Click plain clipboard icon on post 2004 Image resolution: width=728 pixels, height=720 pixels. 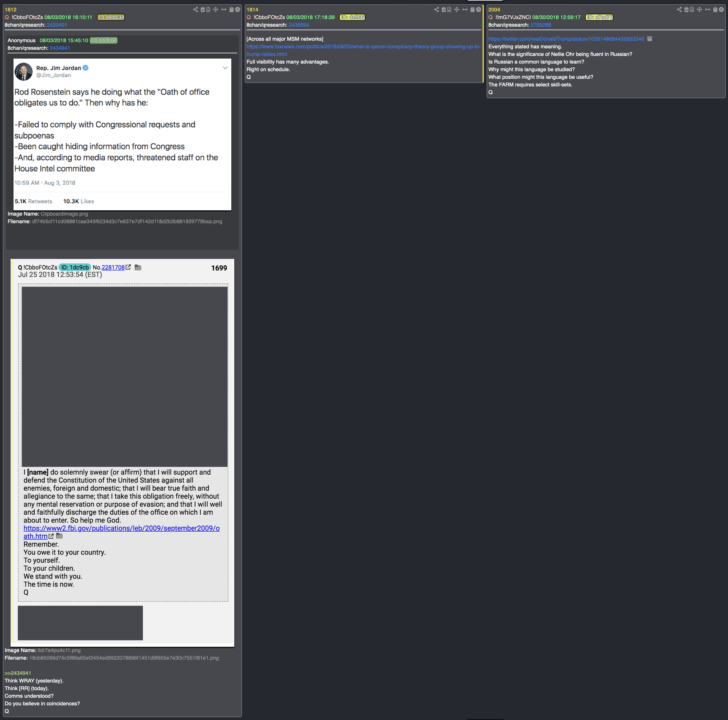click(x=715, y=9)
